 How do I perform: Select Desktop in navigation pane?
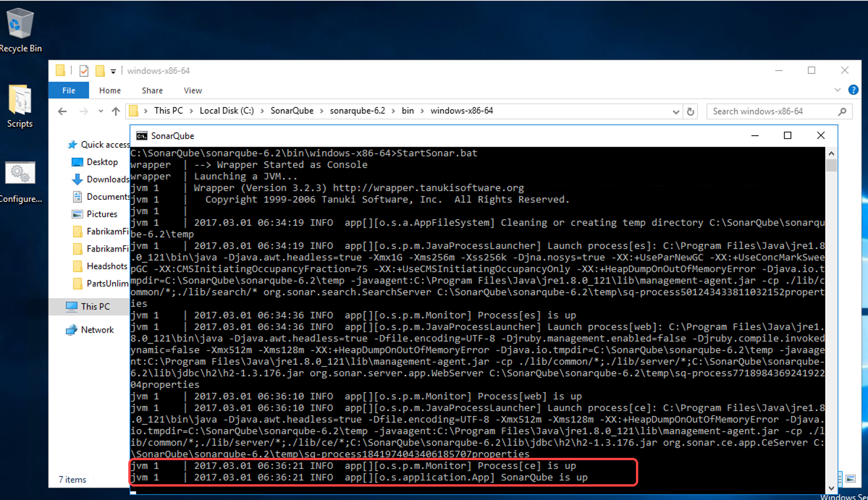click(95, 162)
